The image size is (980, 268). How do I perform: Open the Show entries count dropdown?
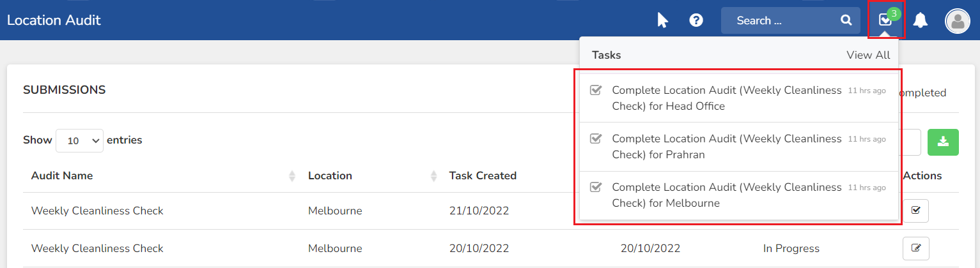80,140
